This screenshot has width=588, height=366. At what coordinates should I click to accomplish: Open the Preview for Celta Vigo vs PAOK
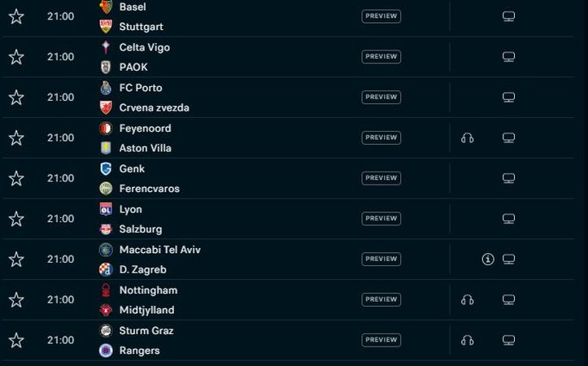381,57
